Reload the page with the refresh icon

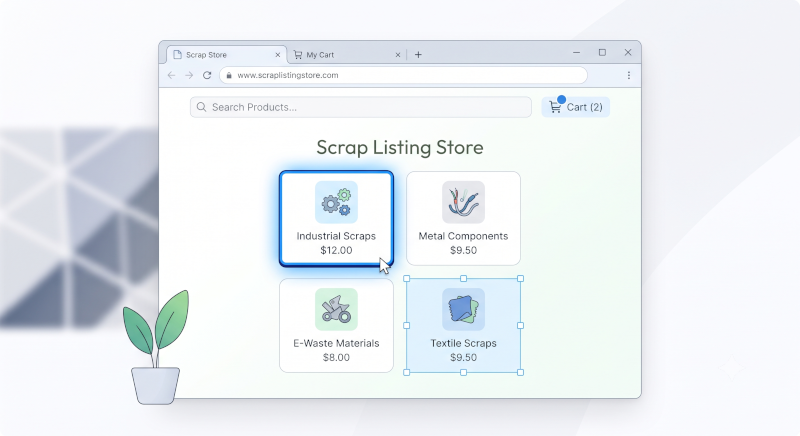(x=207, y=75)
